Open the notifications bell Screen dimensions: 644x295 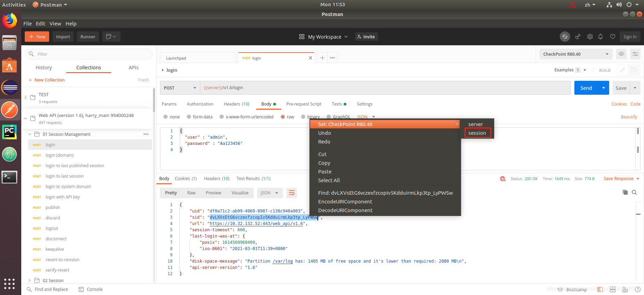[600, 37]
